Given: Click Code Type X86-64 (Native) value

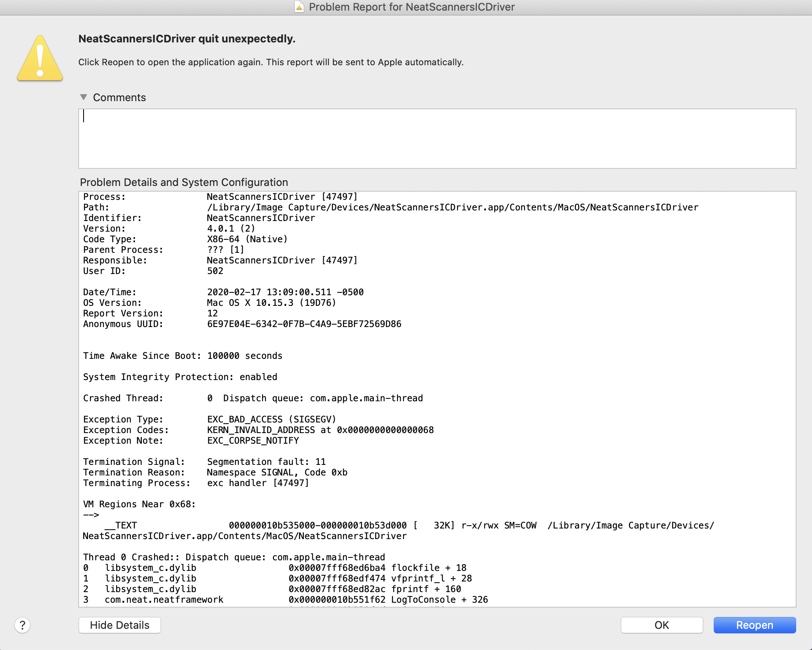Looking at the screenshot, I should coord(247,239).
